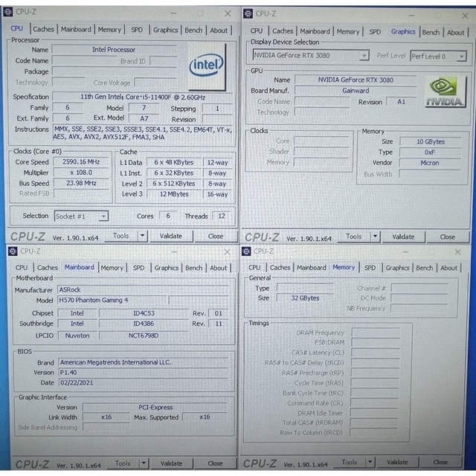Screen dimensions: 476x476
Task: Click CPU-Z app icon in Memory window title
Action: pyautogui.click(x=246, y=251)
